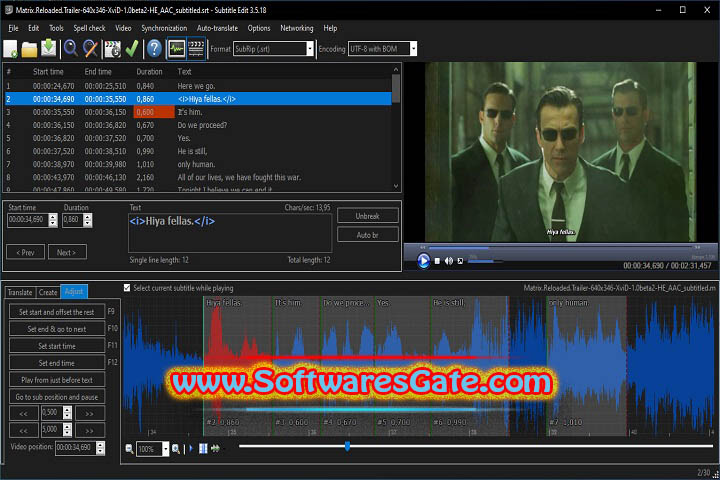Toggle waveform display toolbar icon
This screenshot has width=720, height=480.
(x=177, y=49)
